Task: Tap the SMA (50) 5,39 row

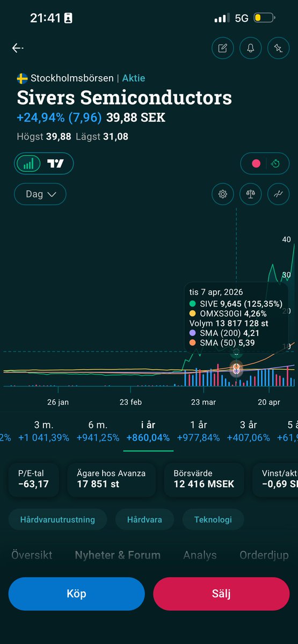Action: [223, 344]
